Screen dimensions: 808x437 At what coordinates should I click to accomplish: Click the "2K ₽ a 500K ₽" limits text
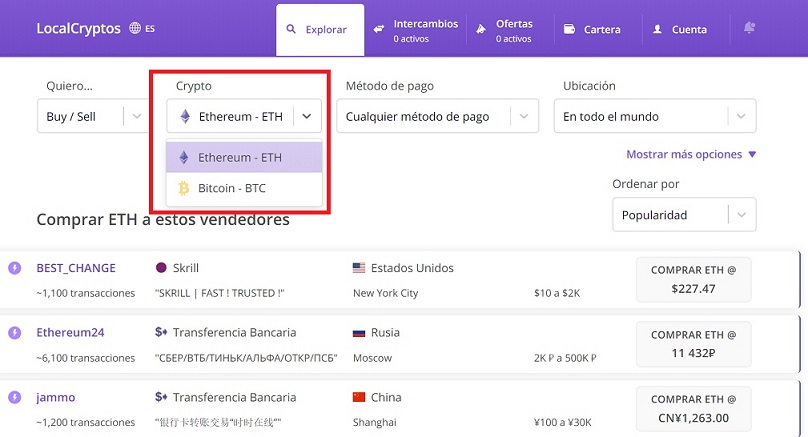pyautogui.click(x=565, y=358)
